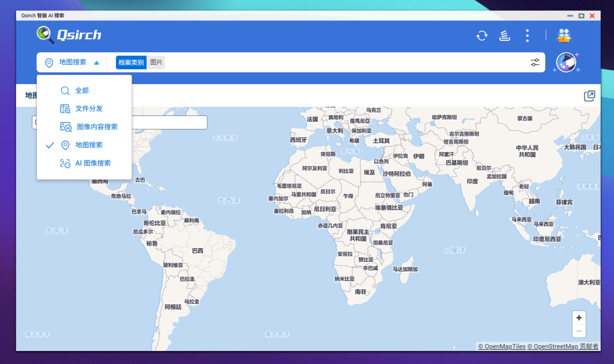The width and height of the screenshot is (614, 364).
Task: Click 印度尼西亚 label on the map
Action: pos(547,239)
